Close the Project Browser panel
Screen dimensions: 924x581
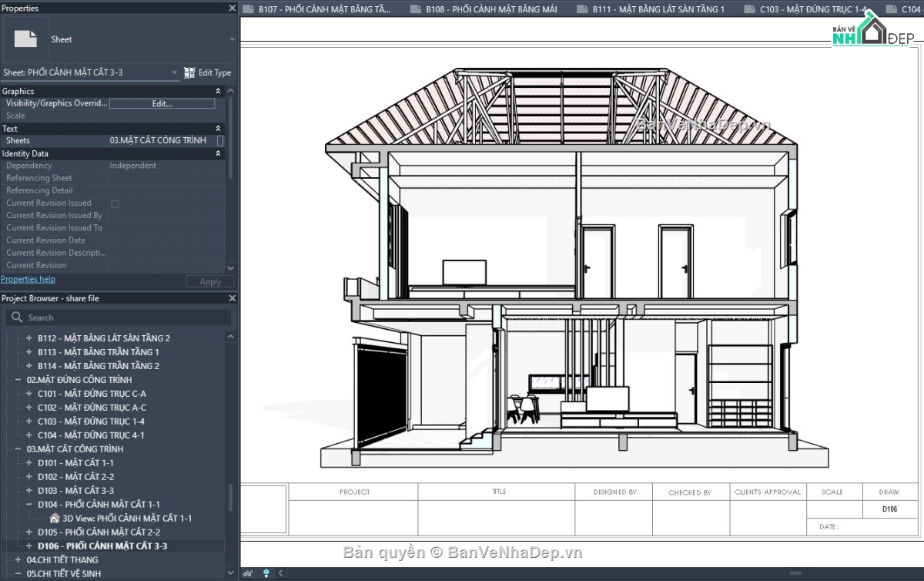click(233, 298)
